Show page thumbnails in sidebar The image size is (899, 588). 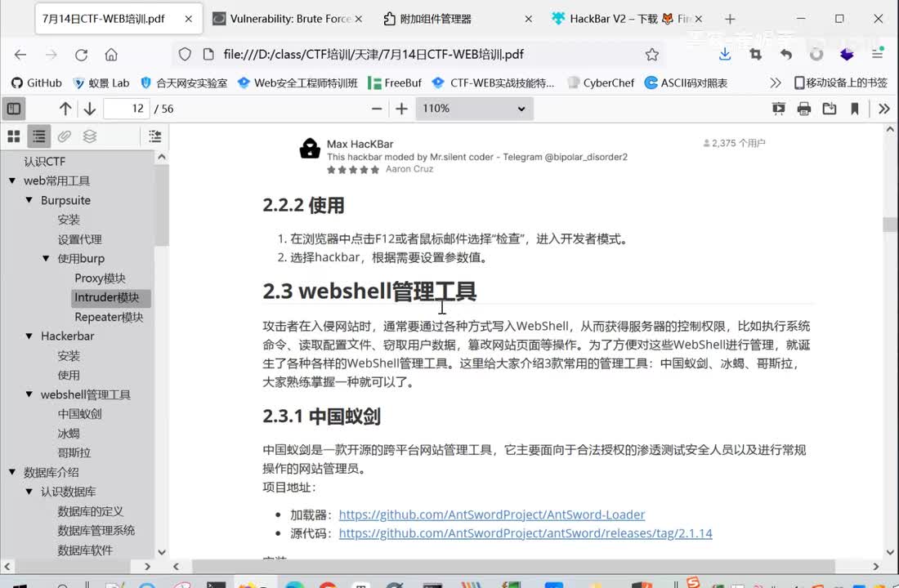click(x=14, y=136)
